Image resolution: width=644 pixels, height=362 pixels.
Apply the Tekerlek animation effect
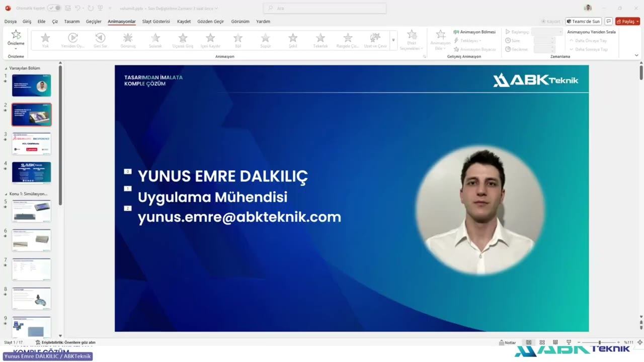coord(320,40)
